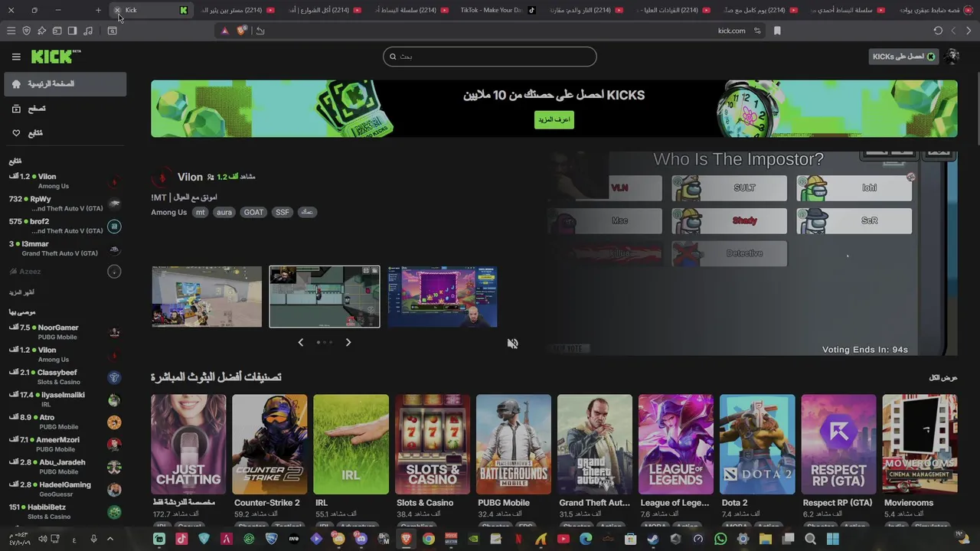This screenshot has height=551, width=980.
Task: Open a new browser tab
Action: (x=98, y=10)
